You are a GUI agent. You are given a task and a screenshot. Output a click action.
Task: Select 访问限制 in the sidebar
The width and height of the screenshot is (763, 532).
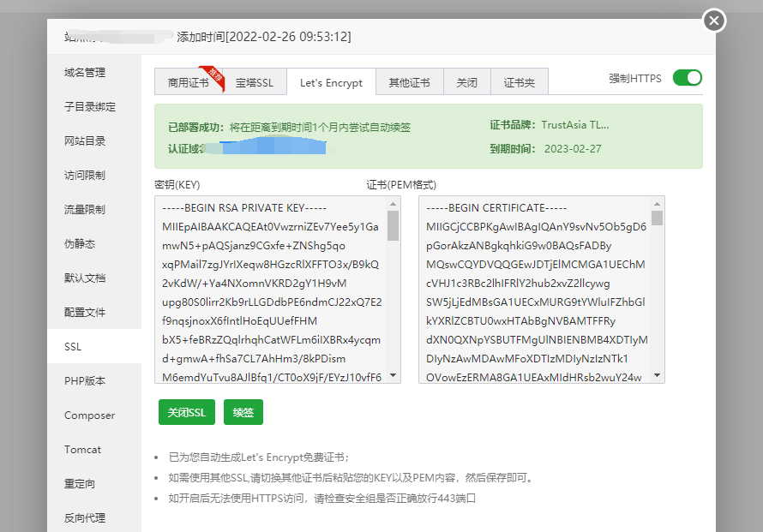[x=94, y=175]
